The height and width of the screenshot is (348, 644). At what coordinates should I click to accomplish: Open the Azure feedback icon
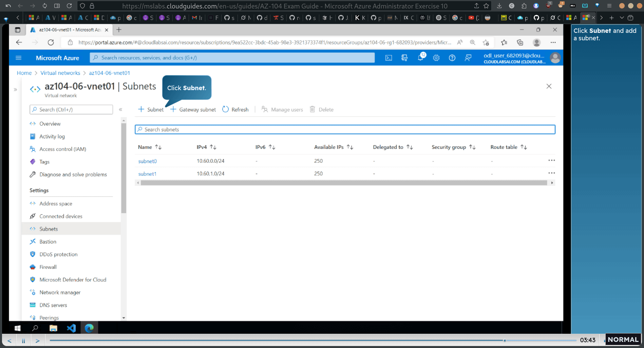pyautogui.click(x=468, y=58)
